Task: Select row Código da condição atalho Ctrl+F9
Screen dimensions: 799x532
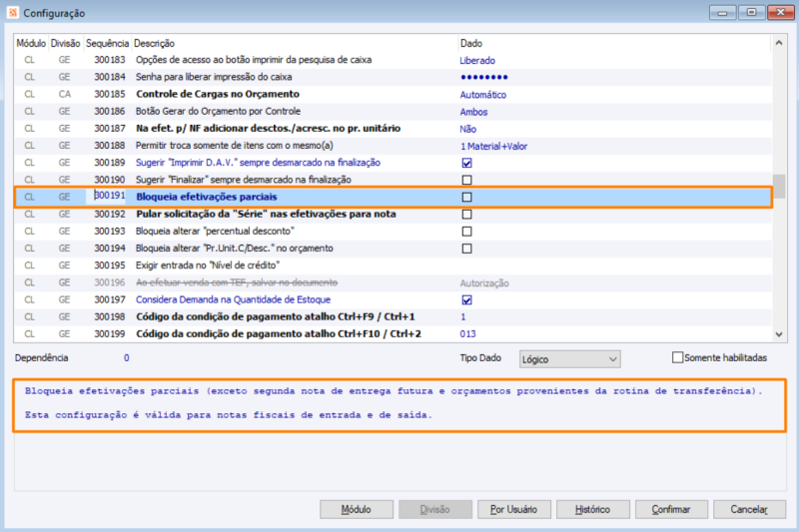Action: pos(393,316)
